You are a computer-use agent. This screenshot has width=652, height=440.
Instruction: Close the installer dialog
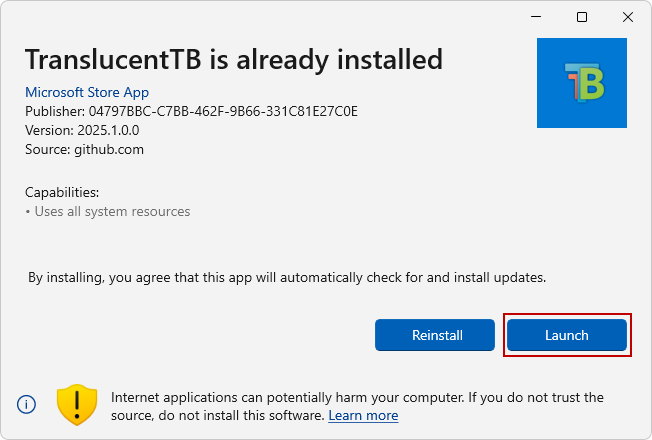tap(628, 17)
